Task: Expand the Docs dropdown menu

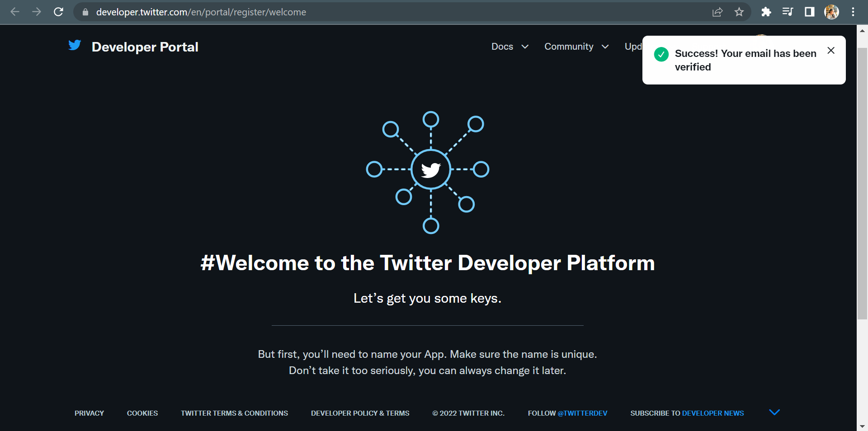Action: (x=509, y=47)
